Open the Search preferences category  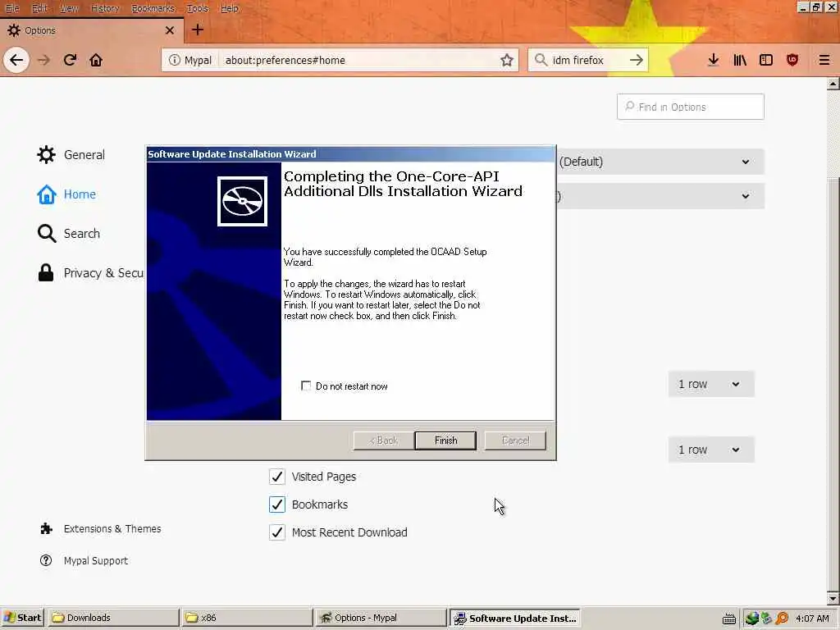coord(69,234)
